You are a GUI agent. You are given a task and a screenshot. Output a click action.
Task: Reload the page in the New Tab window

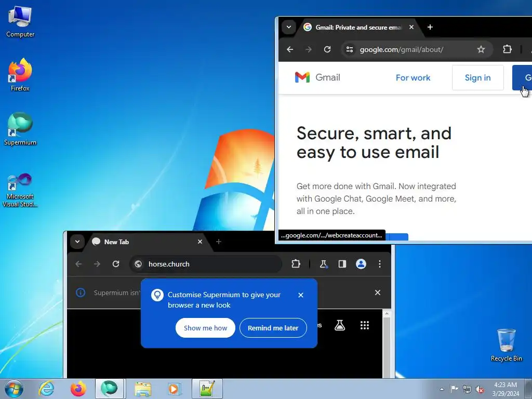(116, 264)
